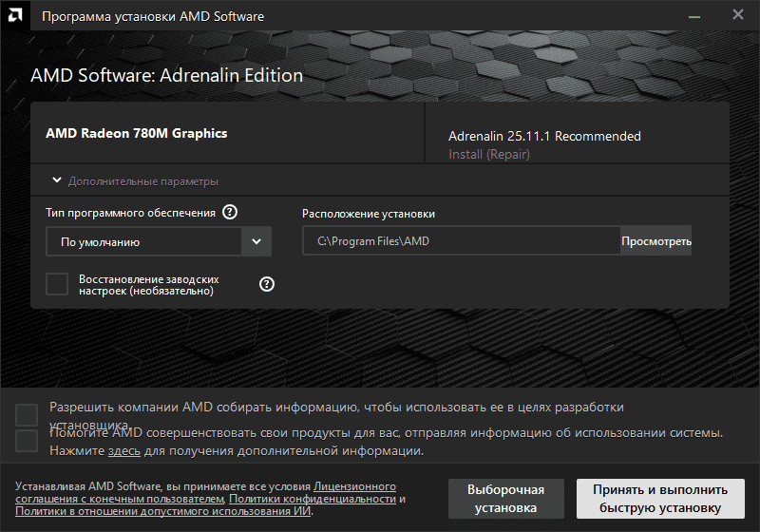
Task: Click AMD Radeon 780M Graphics label
Action: coord(136,133)
